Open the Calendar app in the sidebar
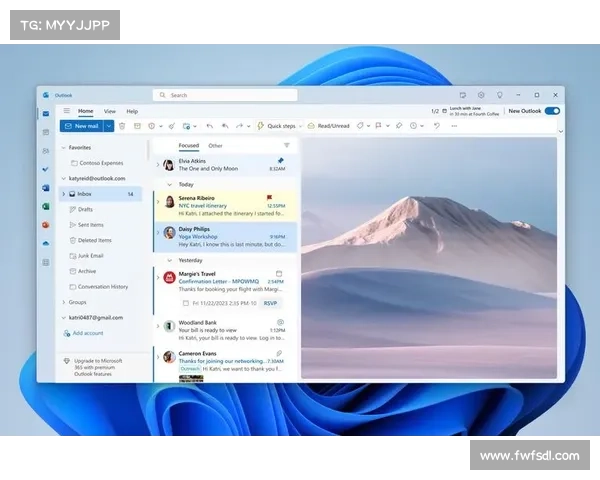This screenshot has height=480, width=600. (x=46, y=132)
